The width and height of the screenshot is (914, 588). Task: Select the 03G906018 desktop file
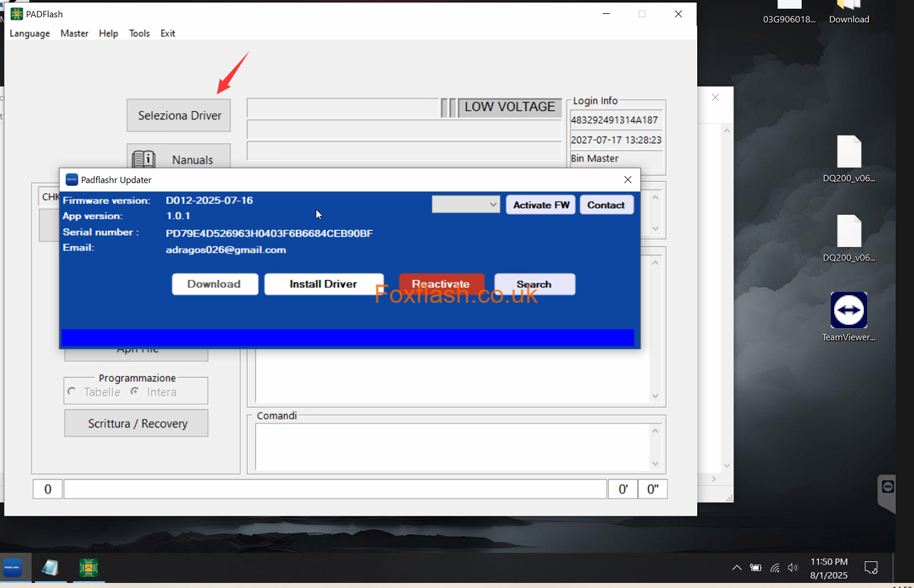tap(789, 13)
